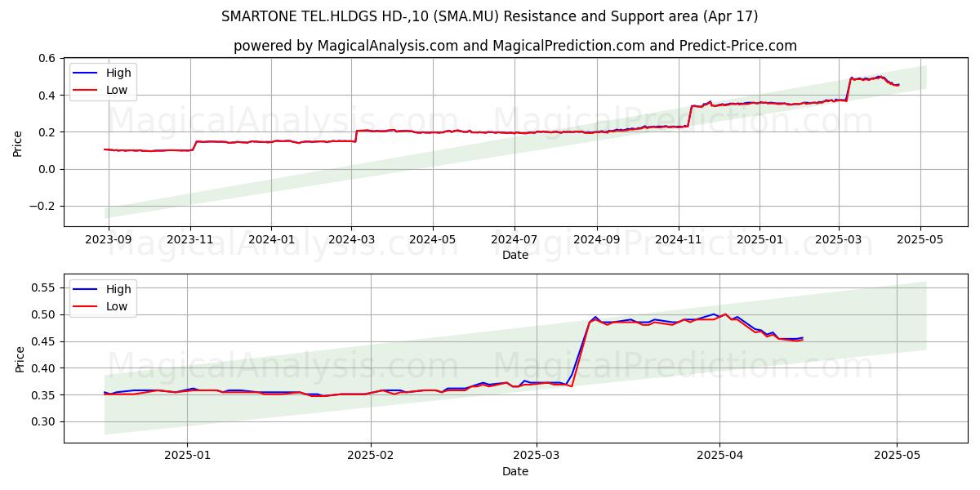Click the price jump at 2024-11 in the top chart
Viewport: 980px width, 490px height.
tap(689, 116)
